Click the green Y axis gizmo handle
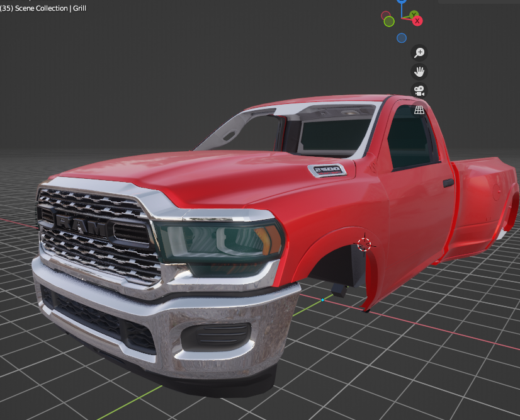The width and height of the screenshot is (520, 420). [x=414, y=14]
